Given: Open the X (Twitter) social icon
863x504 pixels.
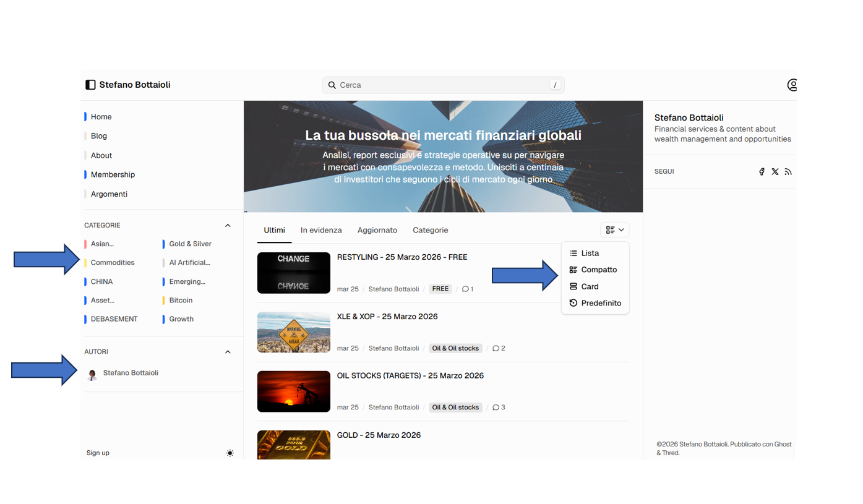Looking at the screenshot, I should pyautogui.click(x=775, y=172).
